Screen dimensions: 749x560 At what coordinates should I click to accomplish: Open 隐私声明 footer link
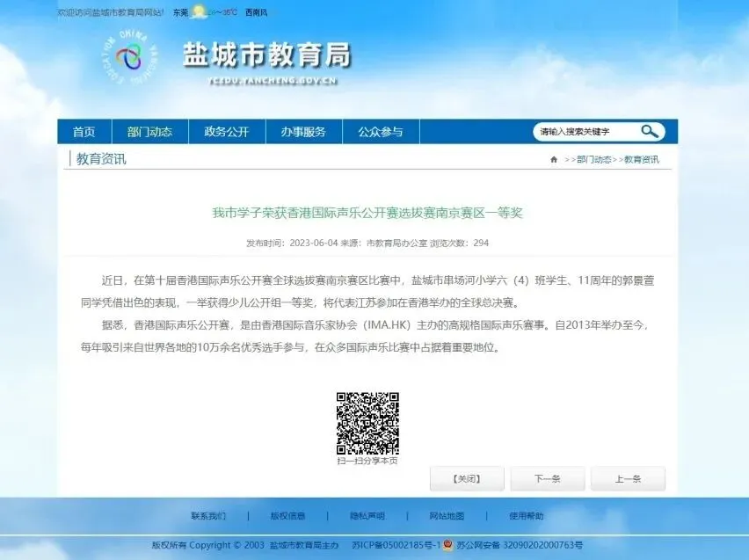(367, 516)
